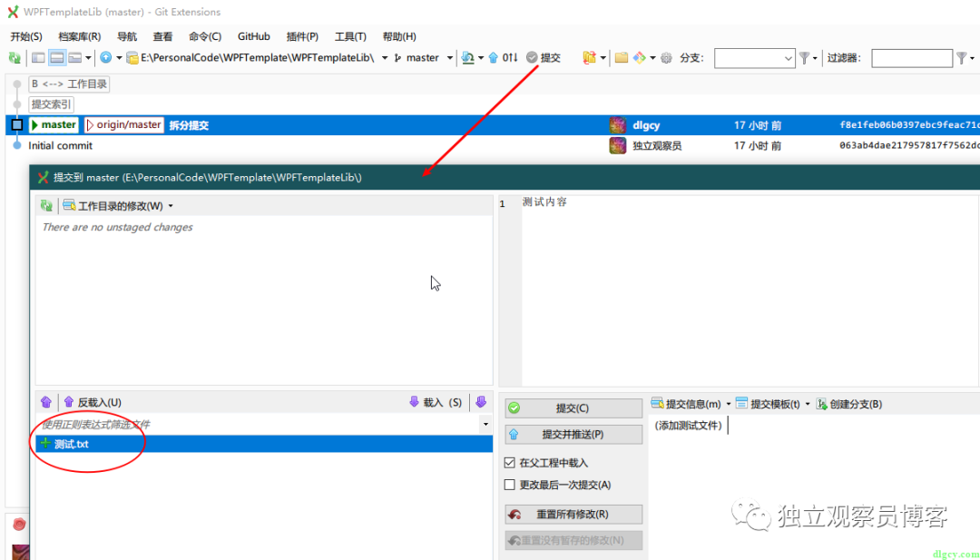
Task: Open the master branch dropdown in toolbar
Action: tap(449, 57)
